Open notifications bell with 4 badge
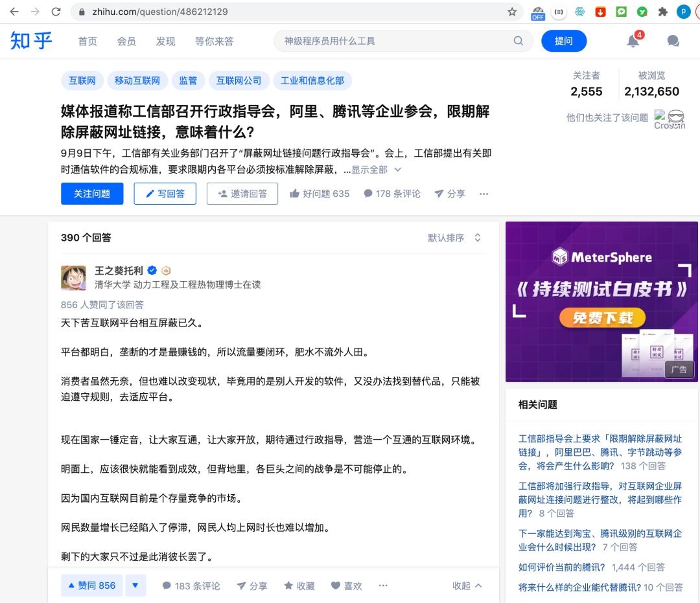The height and width of the screenshot is (603, 700). pos(633,41)
